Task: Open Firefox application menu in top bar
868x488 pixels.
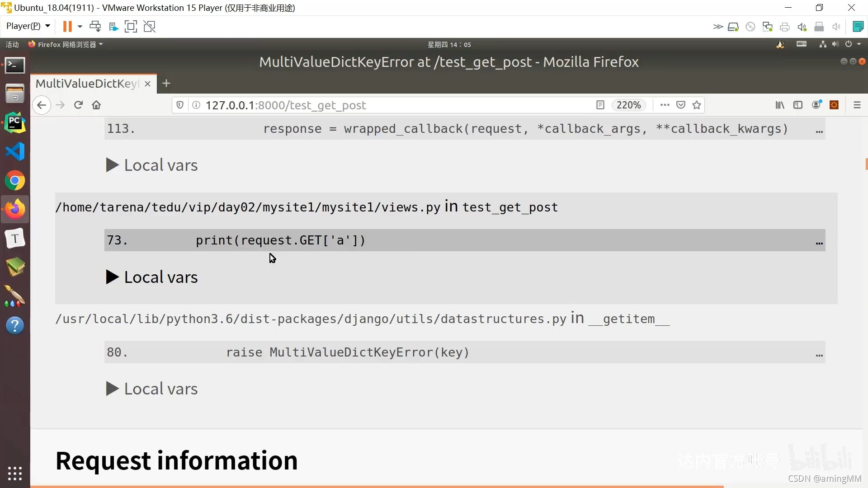Action: click(x=66, y=44)
